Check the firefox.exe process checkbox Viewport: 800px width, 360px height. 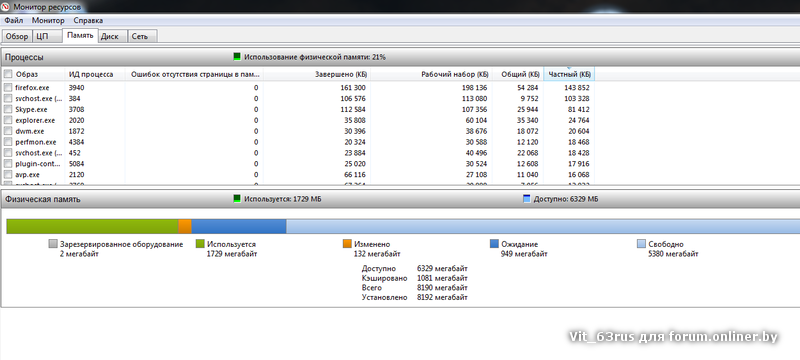(8, 88)
